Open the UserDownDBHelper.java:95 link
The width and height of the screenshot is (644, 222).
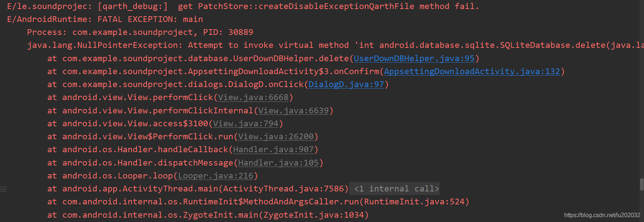(414, 58)
